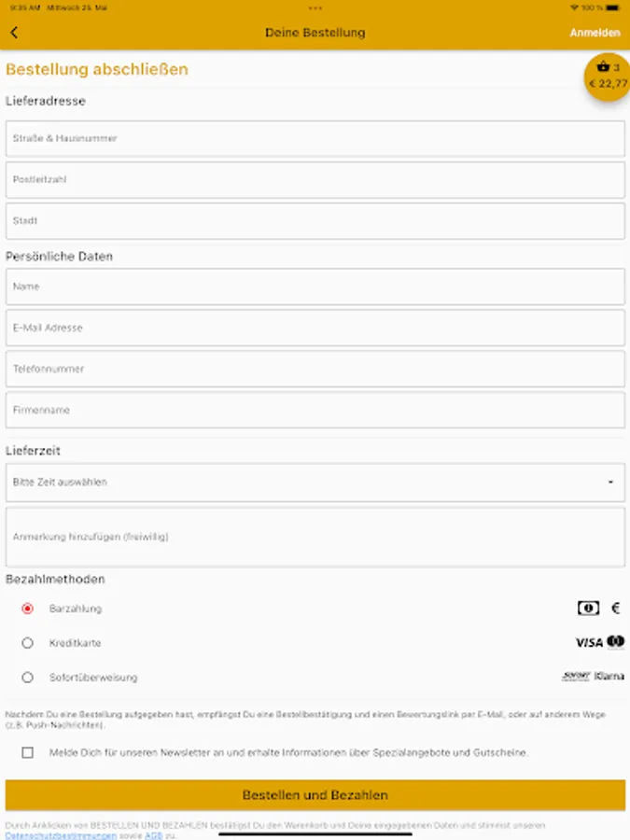Click the euro symbol icon
The height and width of the screenshot is (840, 630).
point(616,609)
